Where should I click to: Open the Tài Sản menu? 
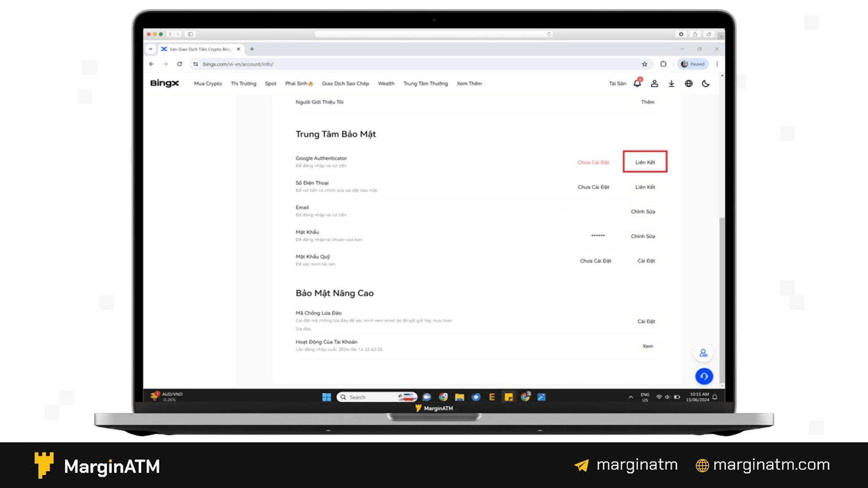pos(617,83)
